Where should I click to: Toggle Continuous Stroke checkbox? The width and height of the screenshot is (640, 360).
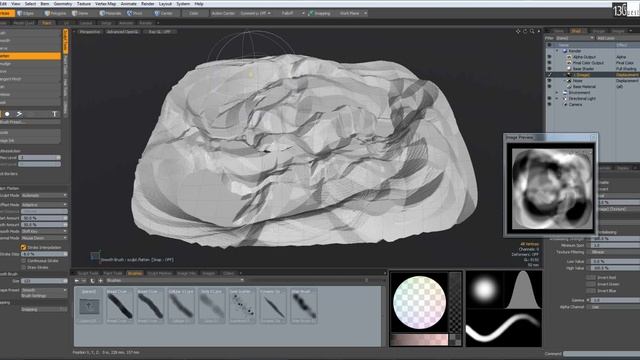23,260
